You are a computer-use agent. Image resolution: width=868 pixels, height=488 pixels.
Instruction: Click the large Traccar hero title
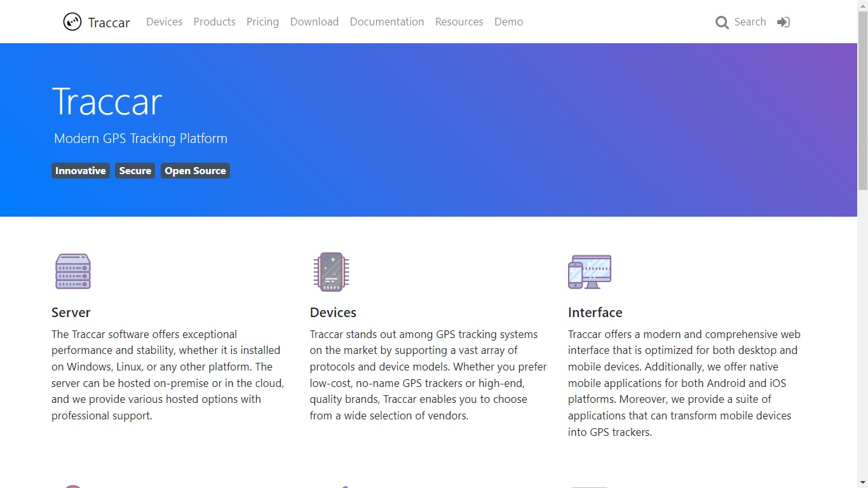107,102
